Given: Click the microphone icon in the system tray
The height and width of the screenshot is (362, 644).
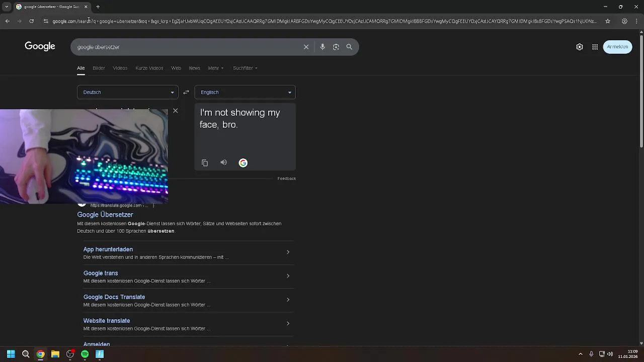Looking at the screenshot, I should [x=591, y=354].
